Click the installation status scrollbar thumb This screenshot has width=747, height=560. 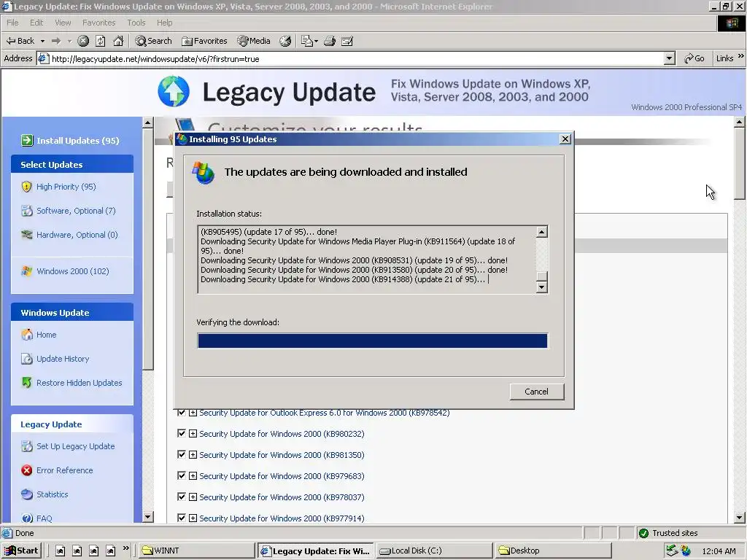click(542, 276)
